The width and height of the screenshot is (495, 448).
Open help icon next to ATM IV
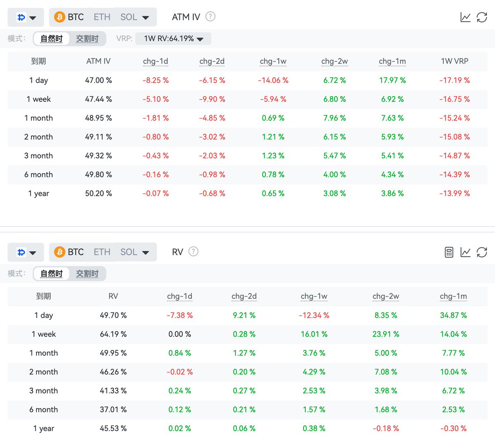click(210, 16)
